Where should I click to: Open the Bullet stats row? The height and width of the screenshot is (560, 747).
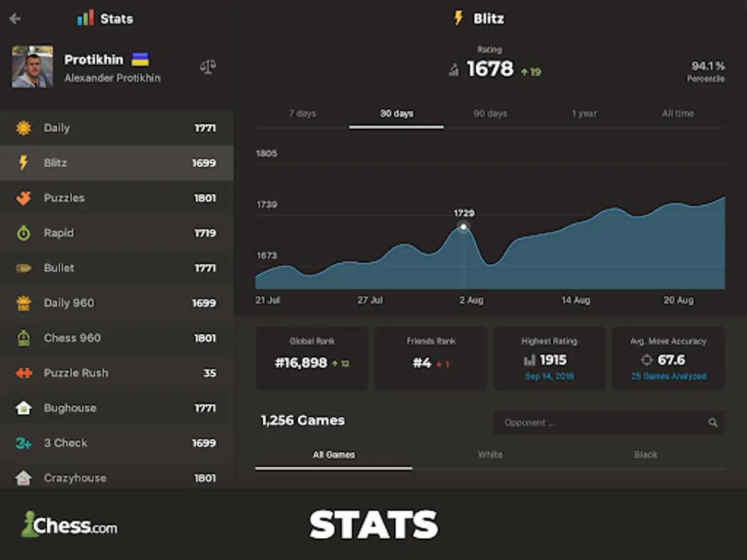(117, 268)
